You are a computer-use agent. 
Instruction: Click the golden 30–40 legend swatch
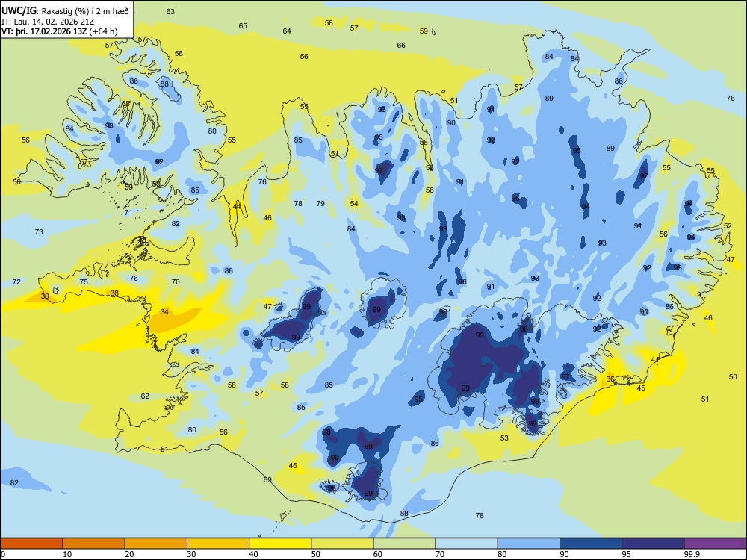[218, 544]
